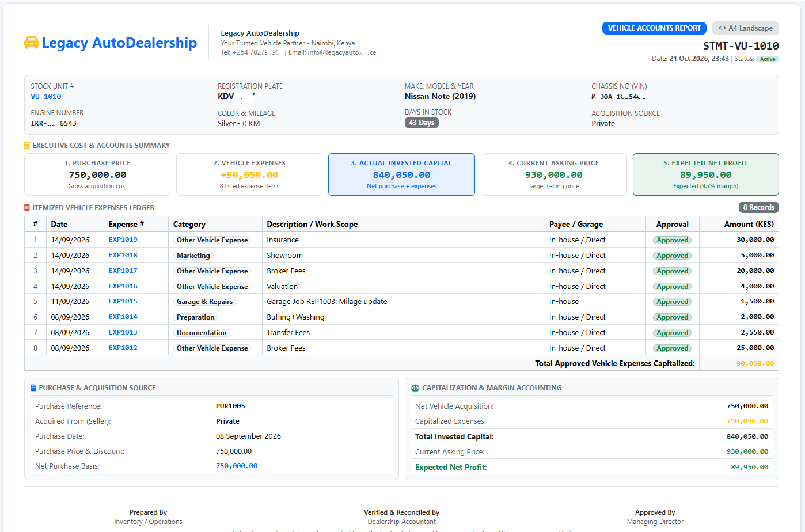Viewport: 805px width, 532px height.
Task: Select the Current Asking Price card
Action: tap(553, 174)
